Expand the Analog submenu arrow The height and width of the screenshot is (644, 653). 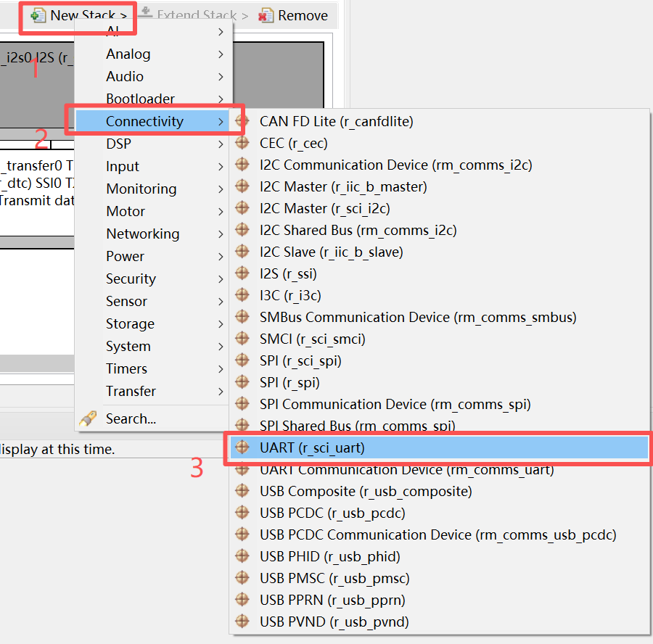click(x=221, y=54)
